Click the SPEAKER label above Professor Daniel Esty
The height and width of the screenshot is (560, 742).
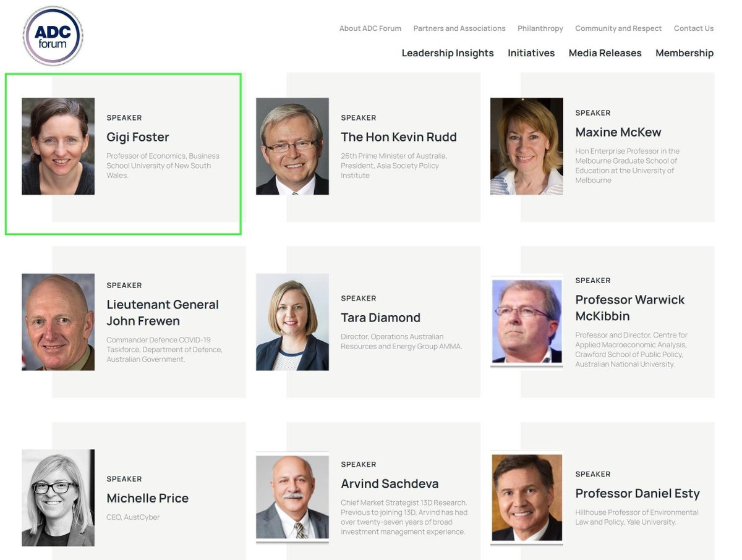[593, 475]
